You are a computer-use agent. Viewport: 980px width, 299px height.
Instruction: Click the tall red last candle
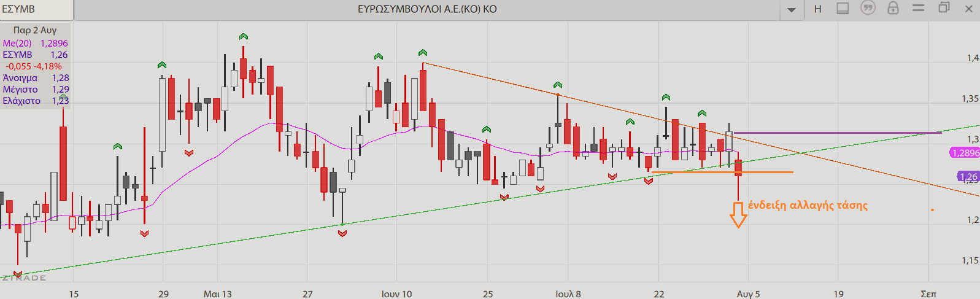pyautogui.click(x=738, y=168)
